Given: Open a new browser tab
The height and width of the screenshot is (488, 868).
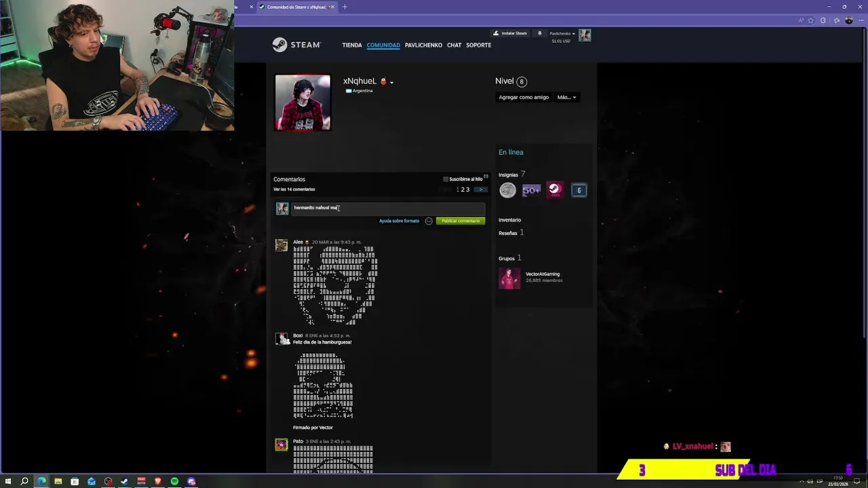Looking at the screenshot, I should (344, 7).
